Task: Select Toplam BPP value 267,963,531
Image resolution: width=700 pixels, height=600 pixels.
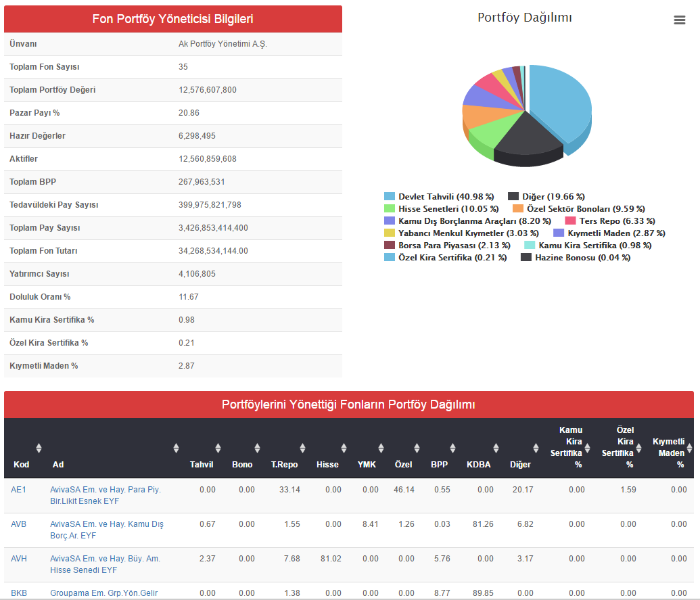Action: [x=202, y=182]
